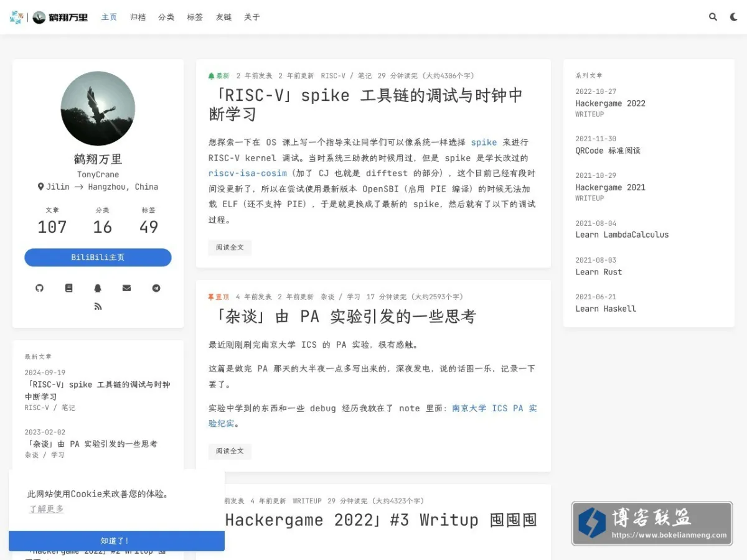
Task: Open the notebook icon in profile card
Action: [69, 288]
